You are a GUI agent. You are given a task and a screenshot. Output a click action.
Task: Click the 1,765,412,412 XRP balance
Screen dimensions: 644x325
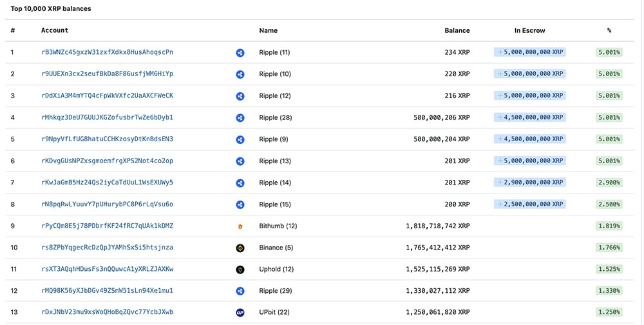[x=438, y=248]
